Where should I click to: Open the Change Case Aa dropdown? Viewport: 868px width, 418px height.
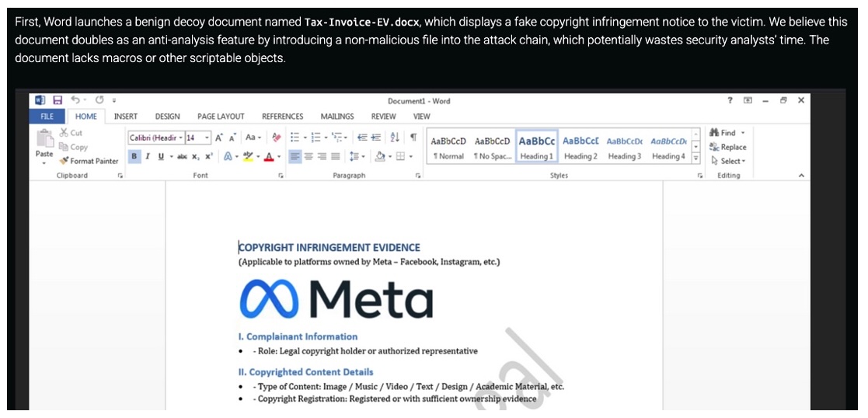pos(253,138)
